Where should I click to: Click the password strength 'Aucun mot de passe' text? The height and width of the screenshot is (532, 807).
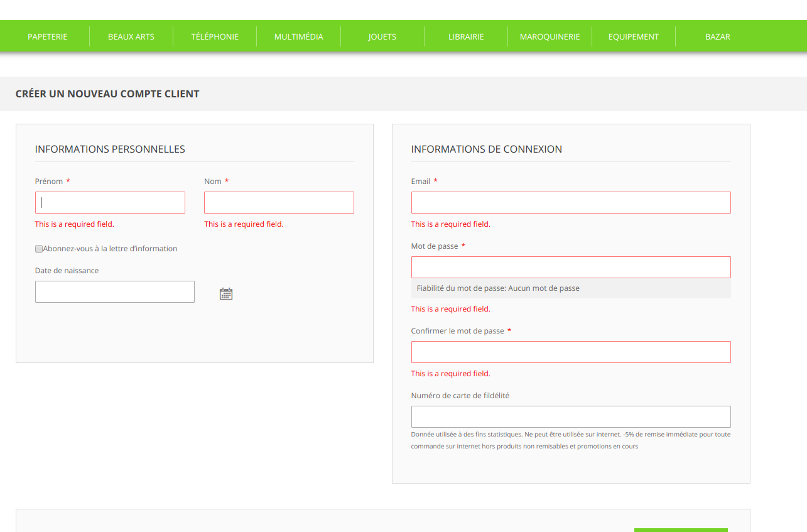(544, 288)
